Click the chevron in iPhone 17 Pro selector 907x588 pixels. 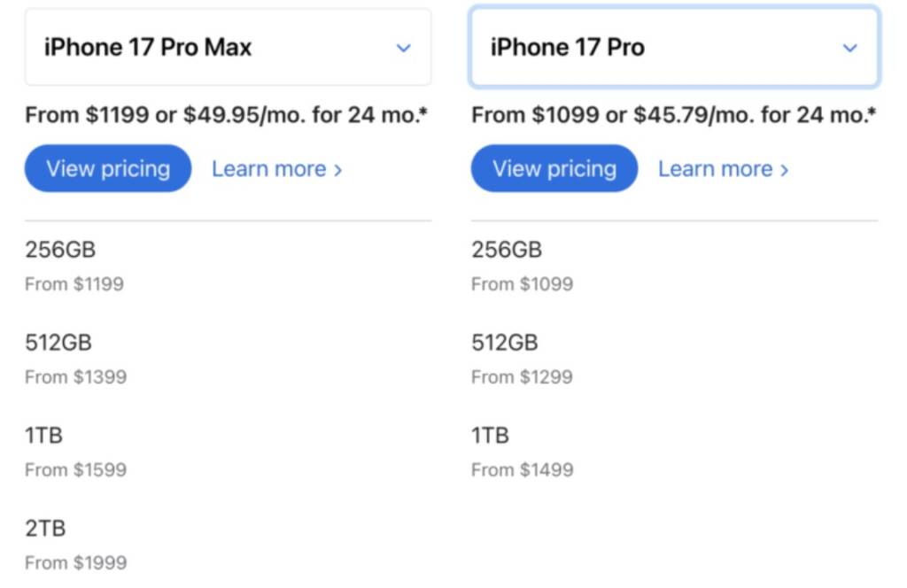tap(850, 48)
